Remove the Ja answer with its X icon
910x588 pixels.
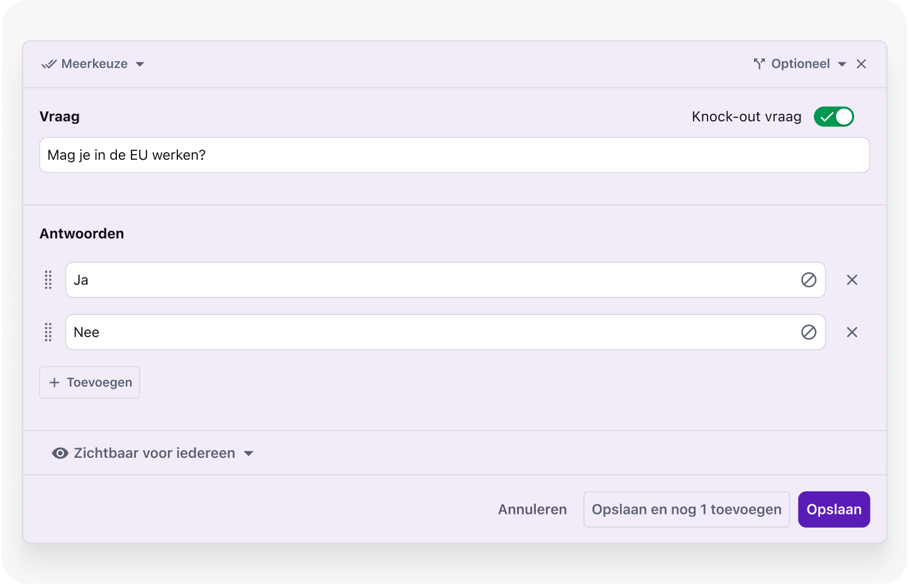(852, 280)
